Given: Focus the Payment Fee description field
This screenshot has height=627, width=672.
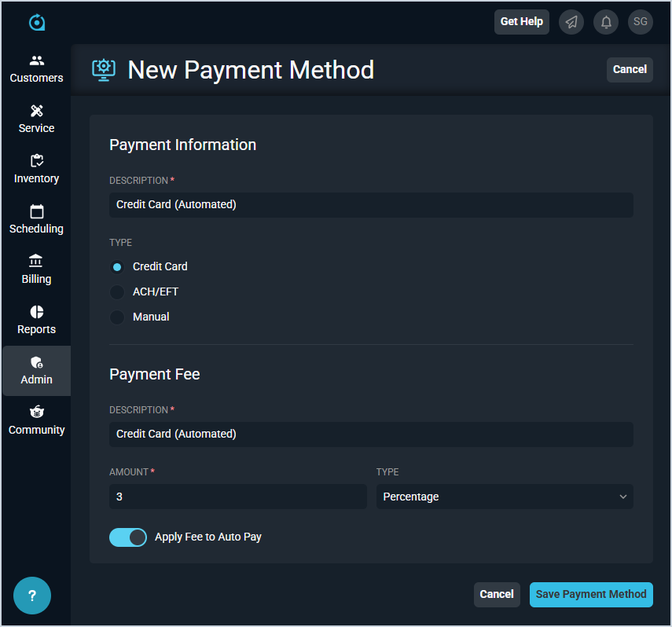Looking at the screenshot, I should 371,434.
